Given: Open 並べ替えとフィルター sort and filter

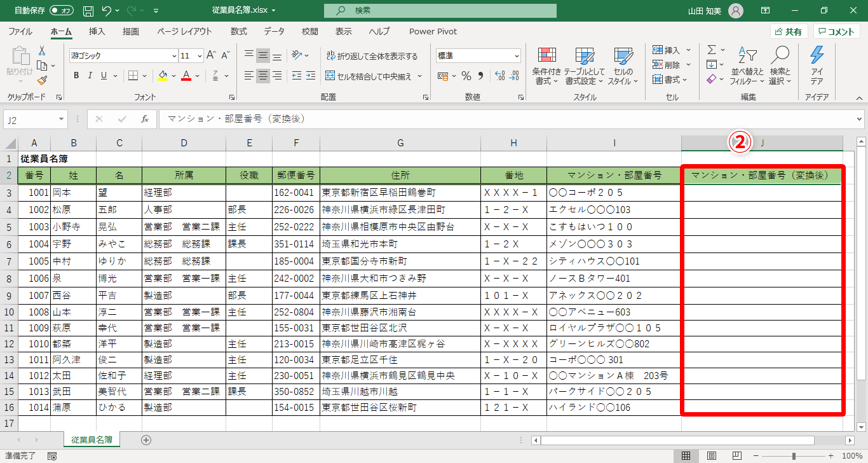Looking at the screenshot, I should pos(747,66).
